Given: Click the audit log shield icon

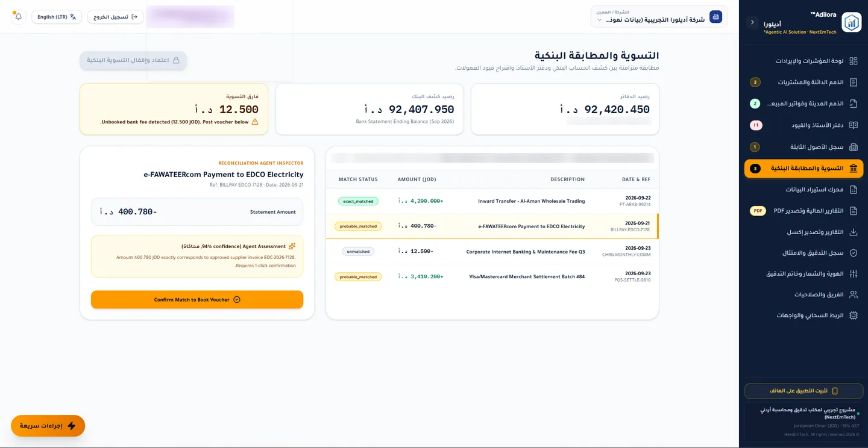Looking at the screenshot, I should point(853,253).
